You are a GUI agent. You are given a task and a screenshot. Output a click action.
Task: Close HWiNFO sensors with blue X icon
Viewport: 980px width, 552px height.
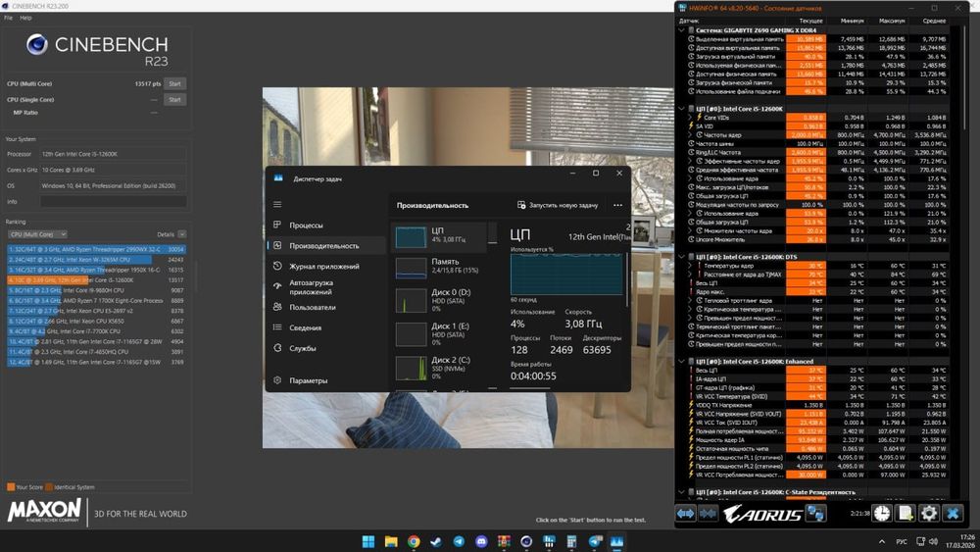(953, 513)
